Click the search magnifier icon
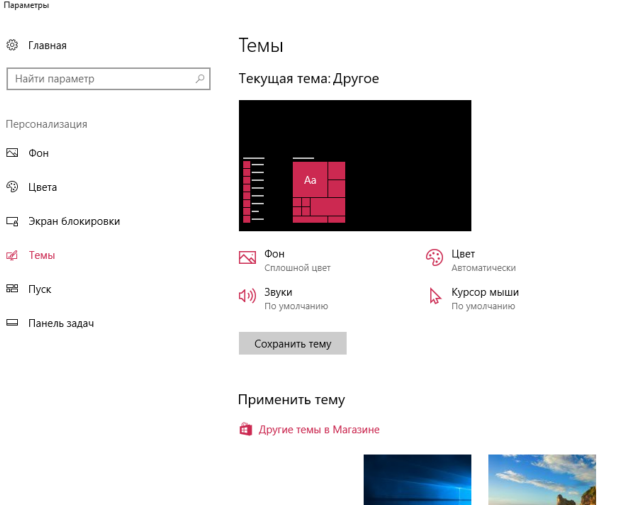Viewport: 643px width, 505px height. [x=200, y=78]
